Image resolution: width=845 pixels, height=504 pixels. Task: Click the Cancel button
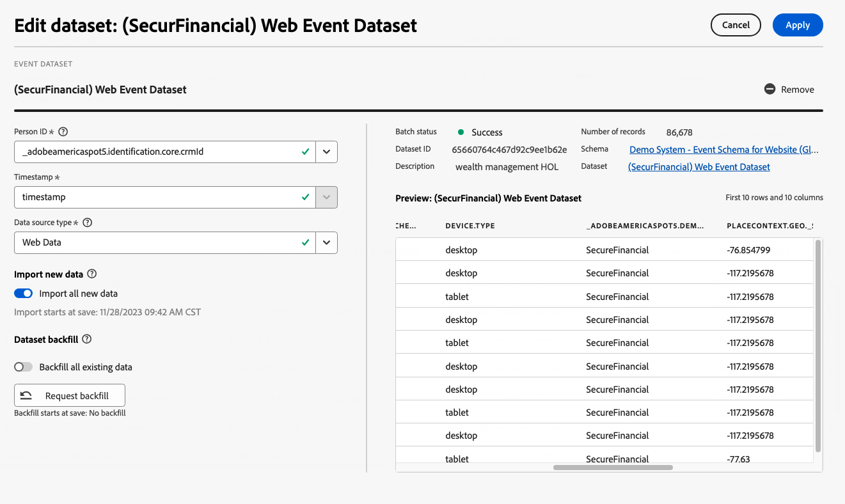(736, 25)
